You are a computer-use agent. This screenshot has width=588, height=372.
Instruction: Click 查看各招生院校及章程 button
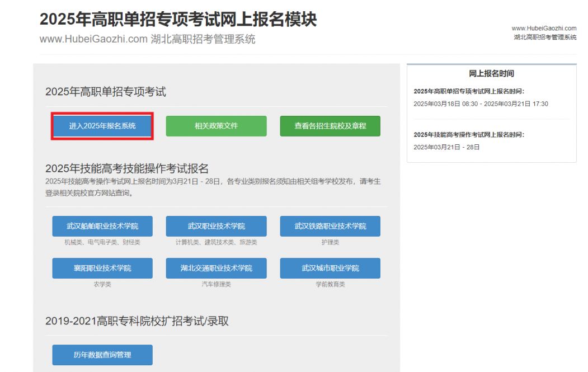point(330,126)
